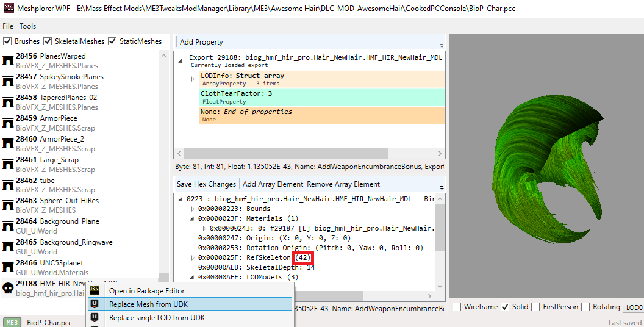Expand material entry 0: #29187
Screen dimensions: 644x327
coord(204,228)
